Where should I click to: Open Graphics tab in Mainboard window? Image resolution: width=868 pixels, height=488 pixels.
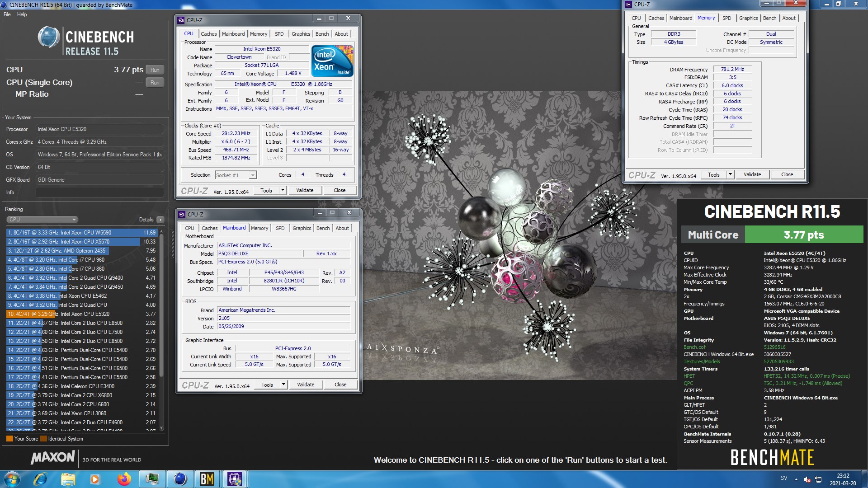point(302,228)
